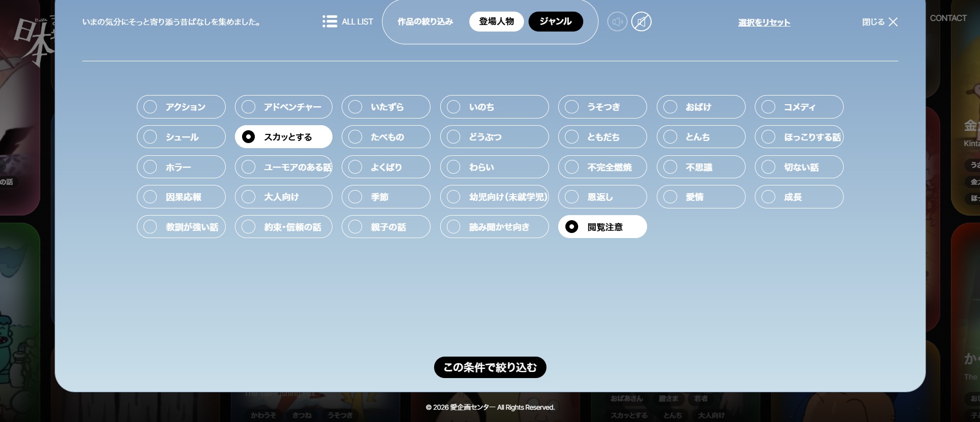This screenshot has height=422, width=980.
Task: Click the sound on speaker icon
Action: pyautogui.click(x=617, y=22)
